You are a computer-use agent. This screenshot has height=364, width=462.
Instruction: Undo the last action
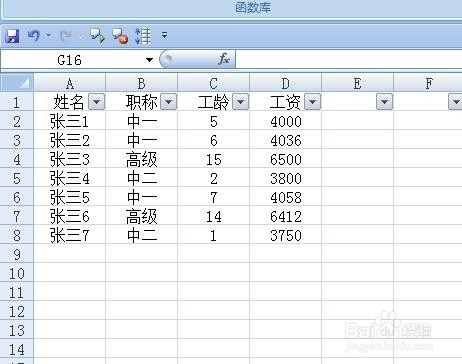tap(34, 35)
